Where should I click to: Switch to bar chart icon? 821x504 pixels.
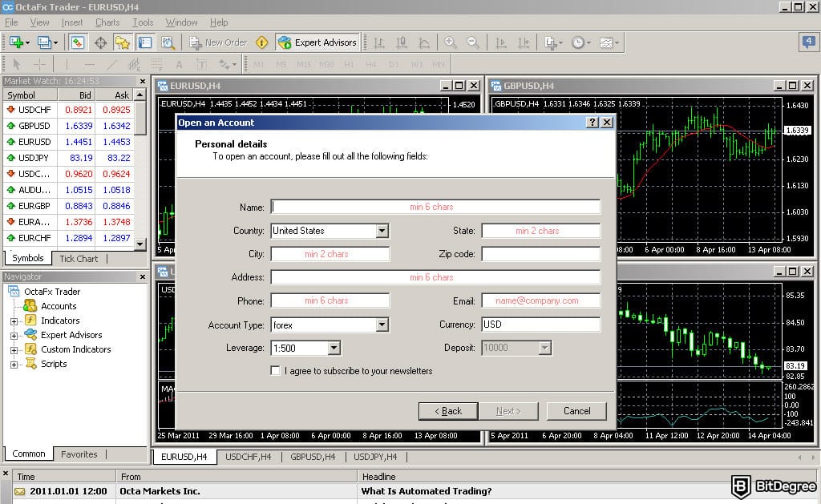point(379,42)
